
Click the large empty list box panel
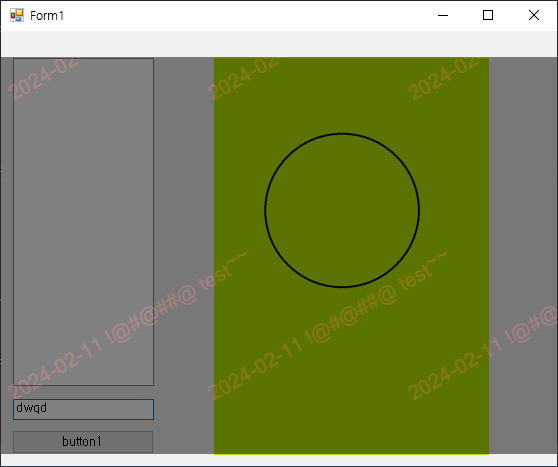point(83,222)
